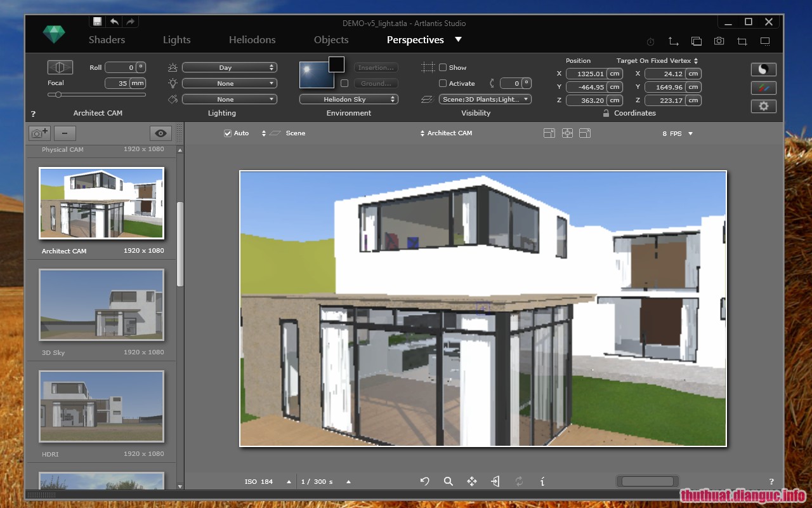Open the Scene;3D Plants;Light visibility dropdown
Screen dimensions: 812x508
[485, 99]
